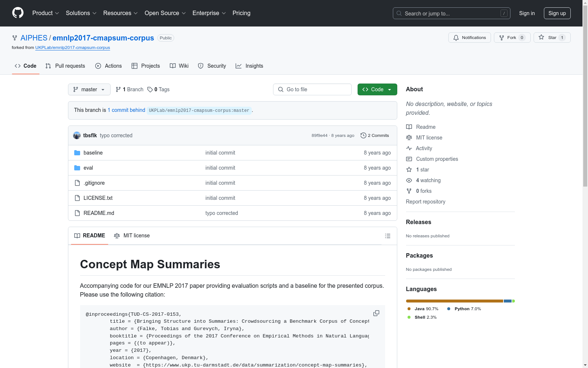Screen dimensions: 588x368
Task: Click the LICENSE.txt file icon
Action: [77, 198]
